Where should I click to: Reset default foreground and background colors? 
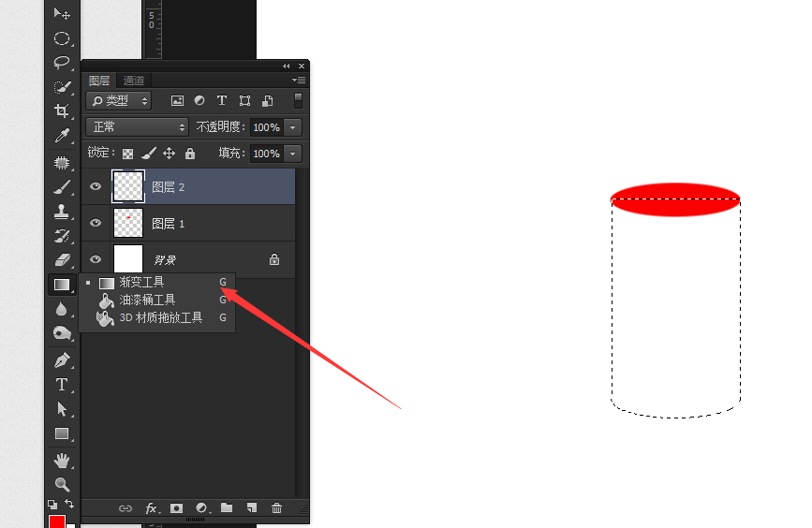click(x=52, y=504)
